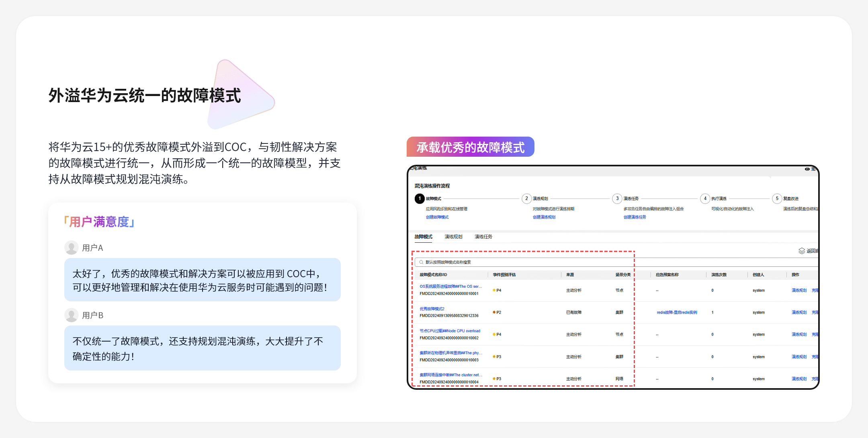The width and height of the screenshot is (868, 438).
Task: Switch to the 演练规划 tab
Action: click(453, 237)
